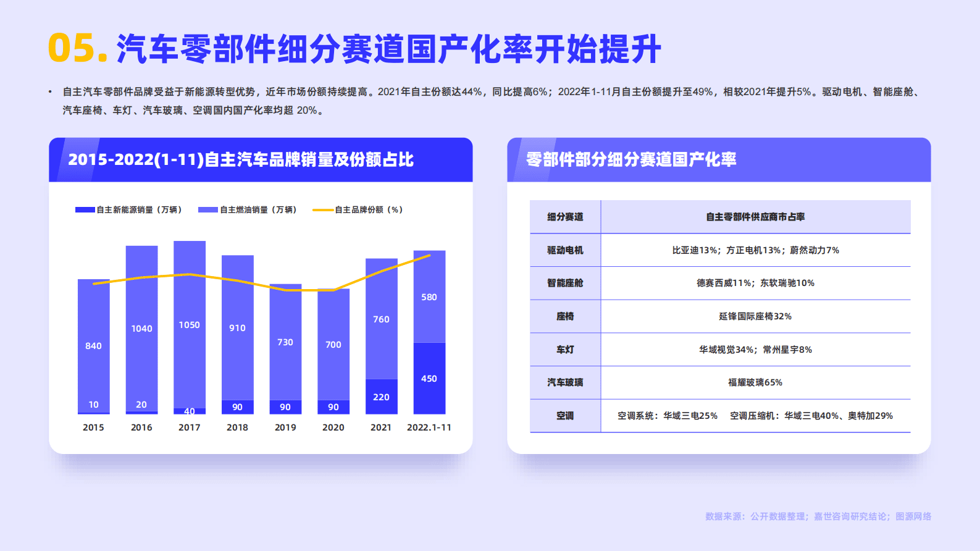
Task: Click legend label 自主品牌份额（%）
Action: pyautogui.click(x=369, y=210)
